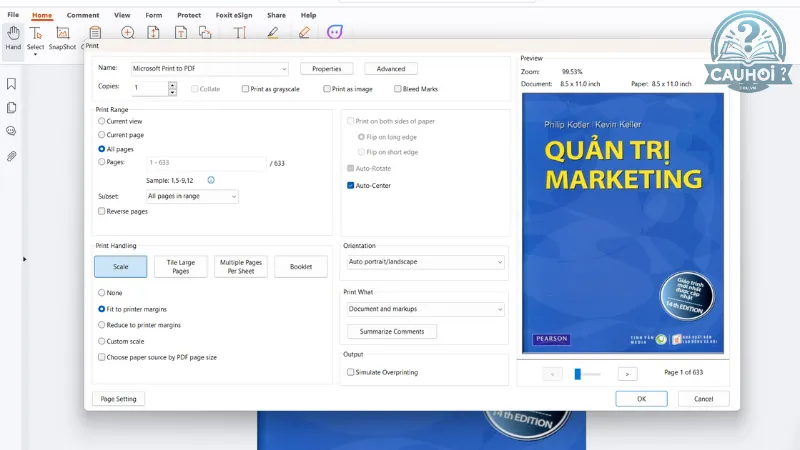Open the Subset pages dropdown

192,196
